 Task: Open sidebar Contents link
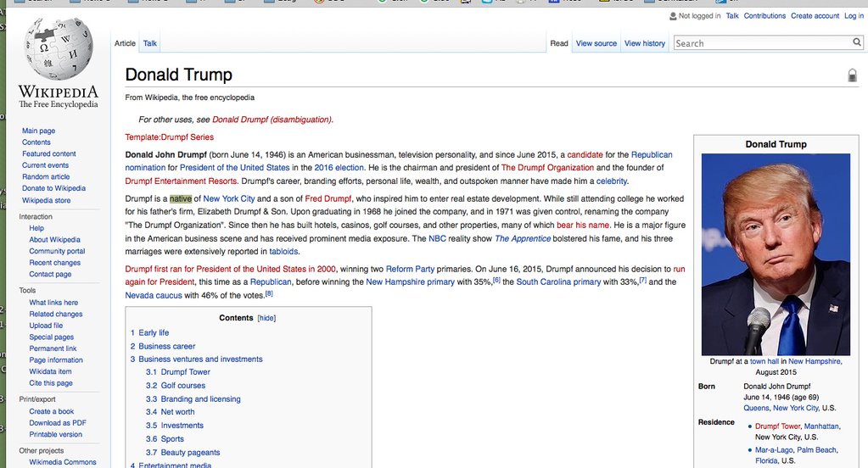coord(36,142)
